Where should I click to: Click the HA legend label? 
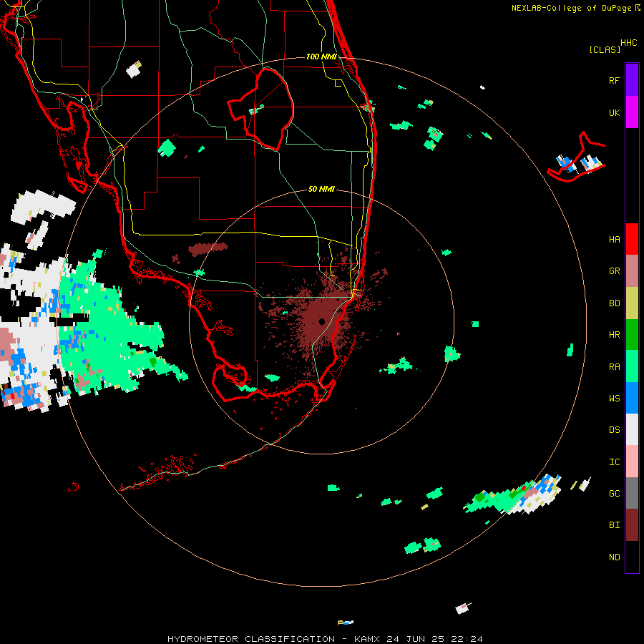614,240
